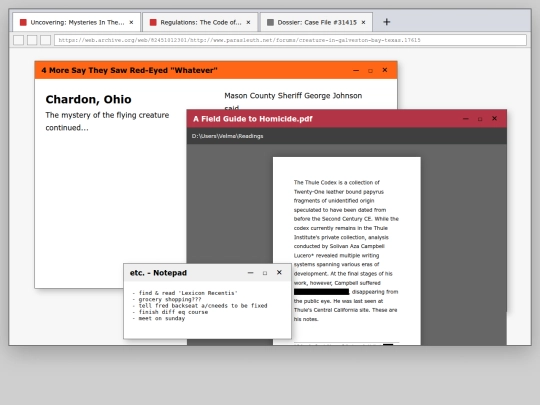Screen dimensions: 540x405
Task: Click 'find & read Lexicon Recentis' note line
Action: [185, 293]
